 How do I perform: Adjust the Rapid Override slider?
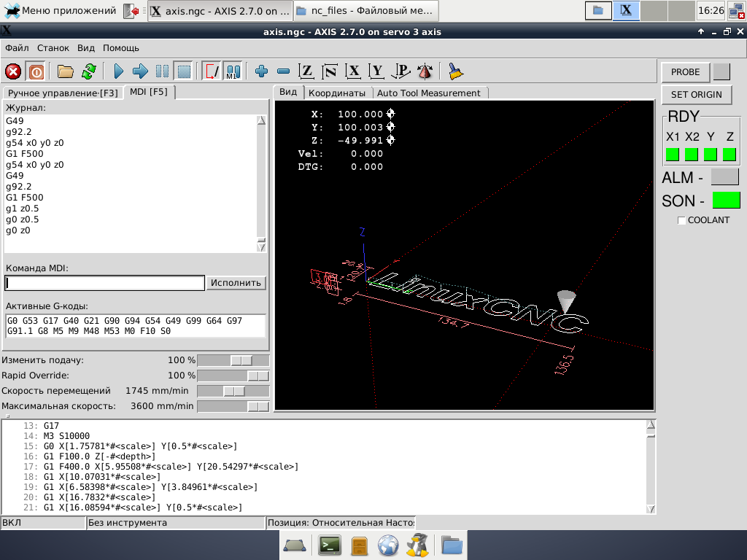coord(258,376)
